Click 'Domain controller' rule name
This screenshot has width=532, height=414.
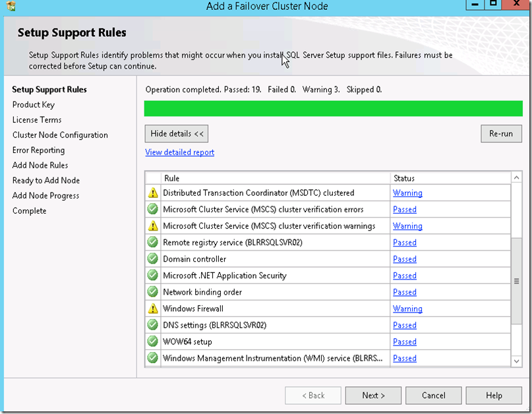coord(194,259)
